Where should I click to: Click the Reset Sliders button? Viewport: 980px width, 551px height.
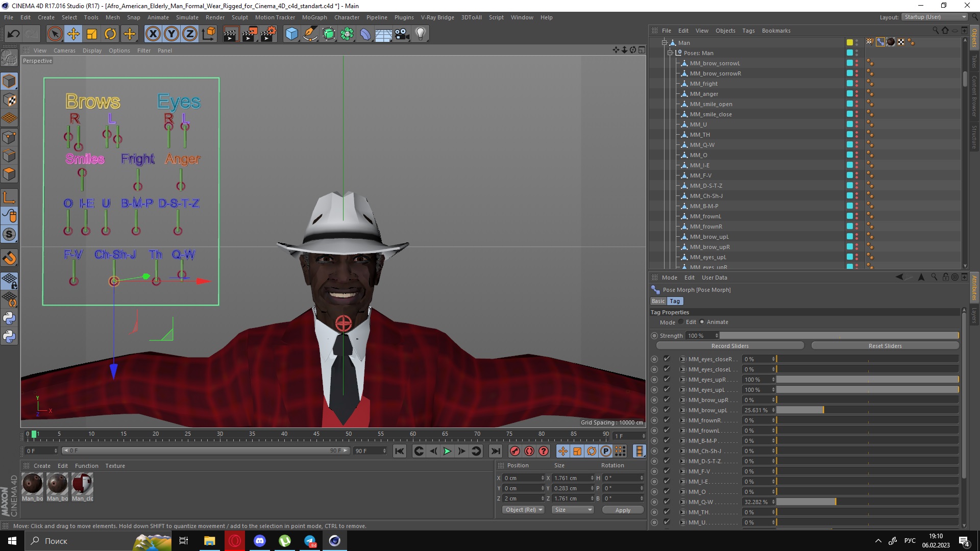coord(885,346)
